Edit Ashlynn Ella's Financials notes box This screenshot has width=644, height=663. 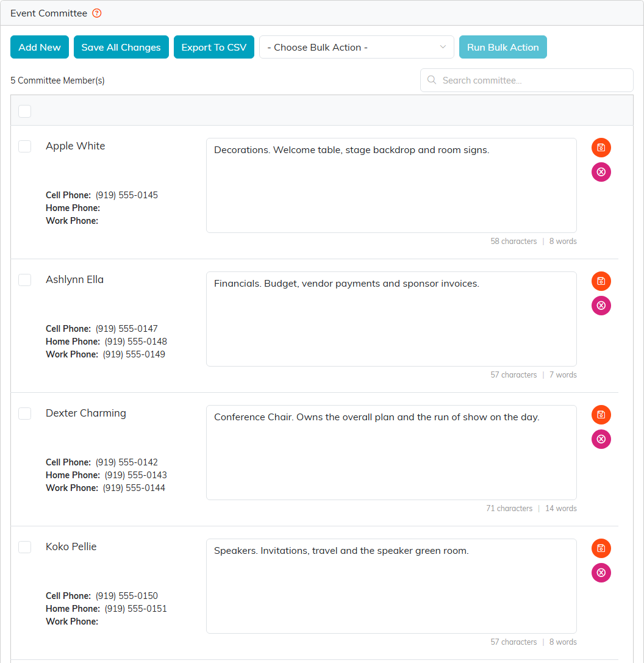(x=392, y=319)
